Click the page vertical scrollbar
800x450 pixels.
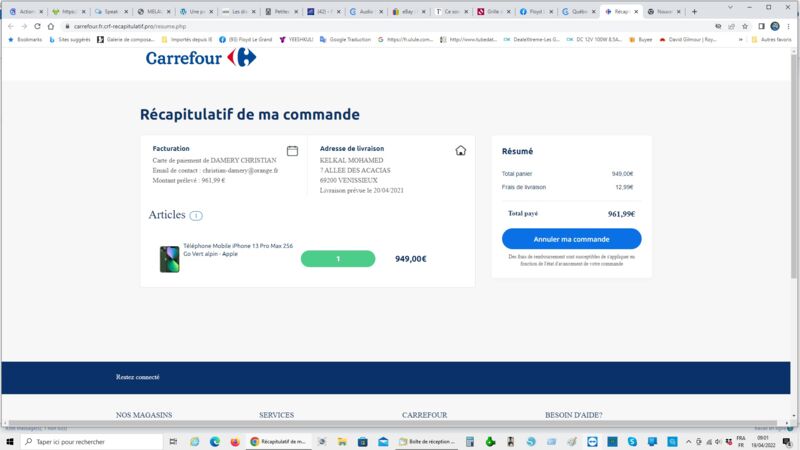point(794,166)
